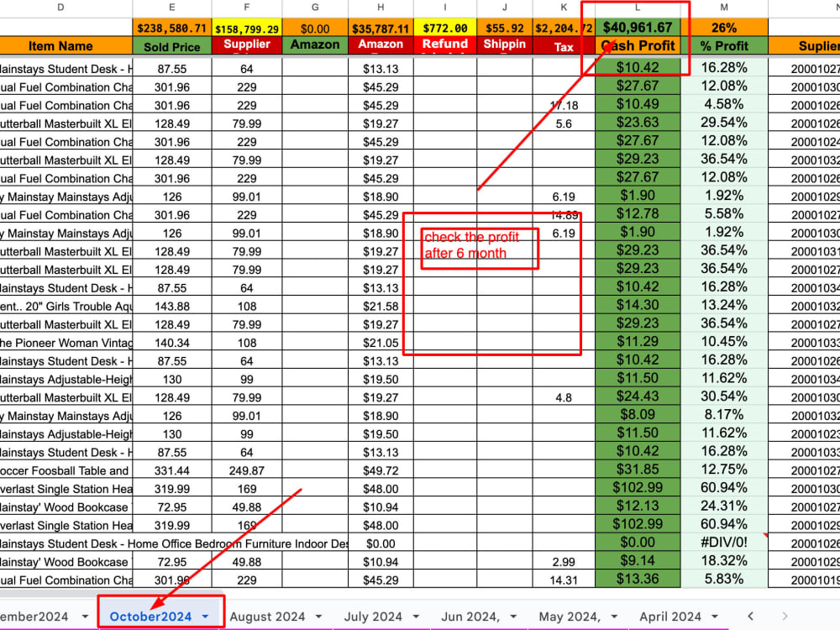Select the 4.58% profit cell
Image resolution: width=840 pixels, height=630 pixels.
tap(724, 104)
